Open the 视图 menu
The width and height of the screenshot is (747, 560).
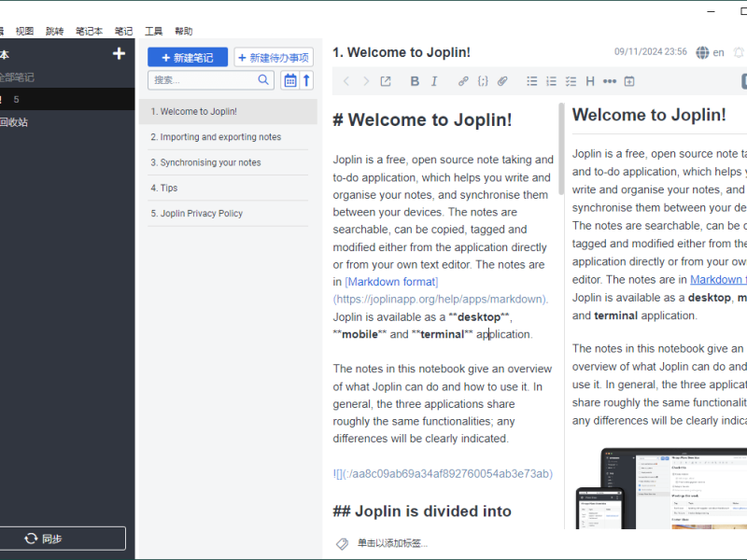25,32
